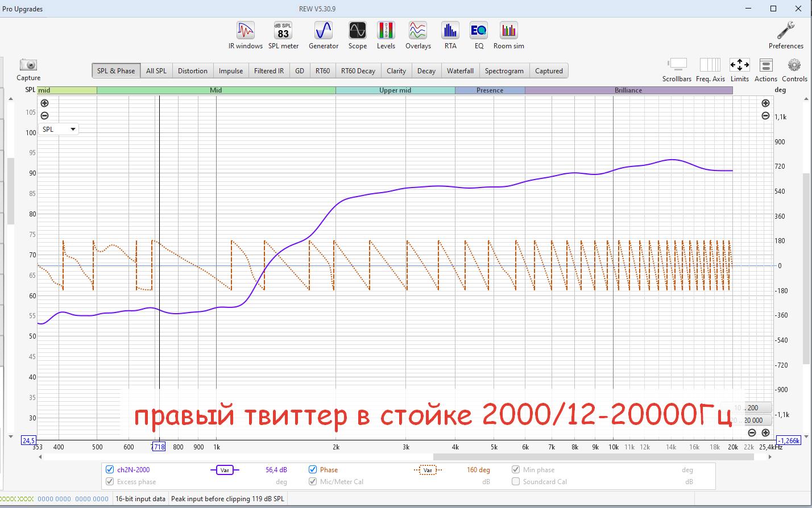Launch the signal Generator

(324, 35)
